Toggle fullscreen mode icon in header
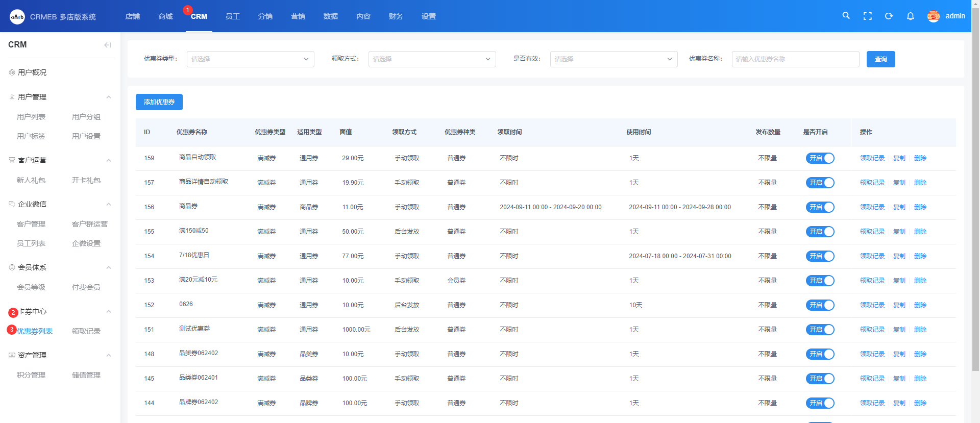 point(867,16)
